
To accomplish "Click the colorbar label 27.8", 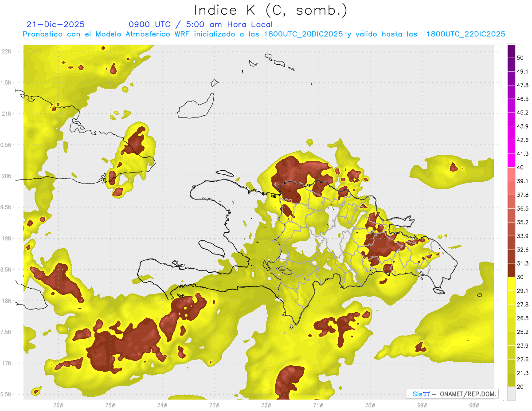I will coord(523,305).
